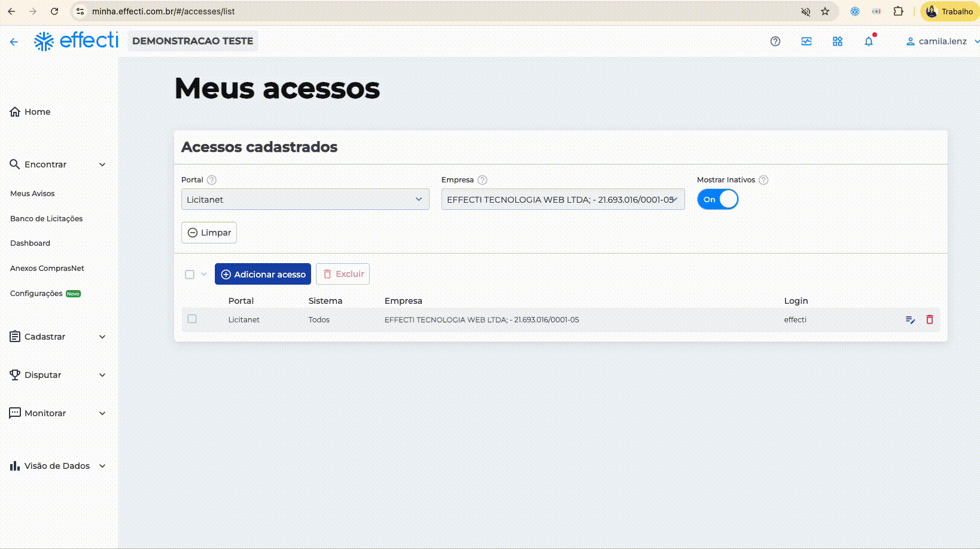Click Adicionar acesso button

263,274
